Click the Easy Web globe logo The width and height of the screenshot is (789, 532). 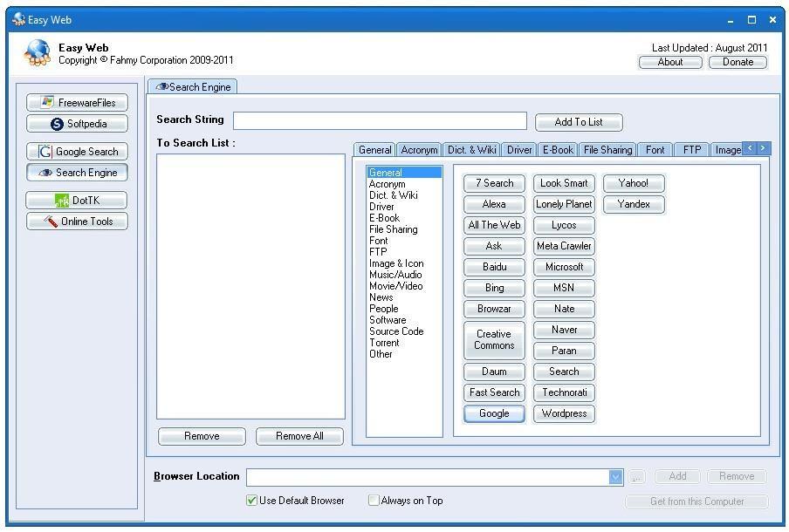pos(38,53)
